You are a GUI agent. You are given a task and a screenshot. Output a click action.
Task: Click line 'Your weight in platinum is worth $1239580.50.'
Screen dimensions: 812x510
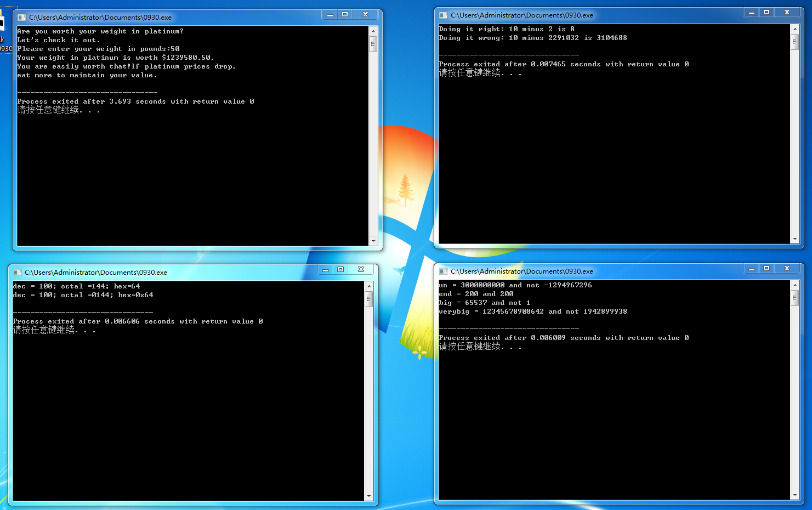[x=116, y=58]
